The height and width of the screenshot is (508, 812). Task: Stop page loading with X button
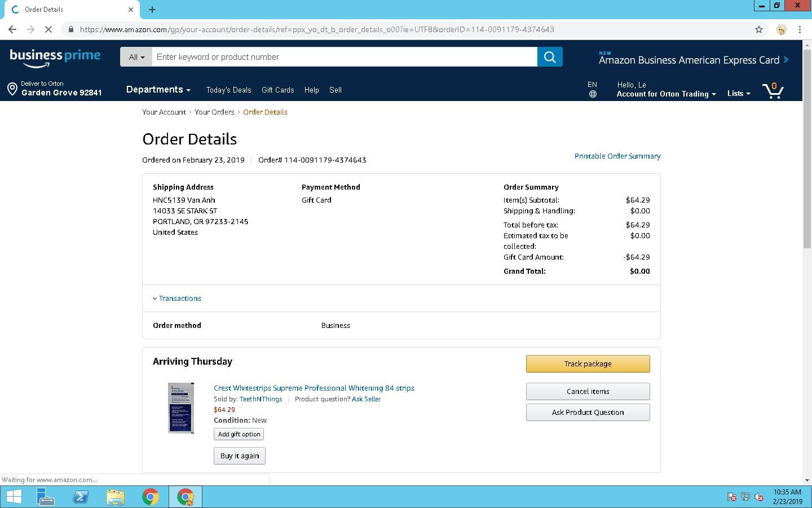click(48, 29)
